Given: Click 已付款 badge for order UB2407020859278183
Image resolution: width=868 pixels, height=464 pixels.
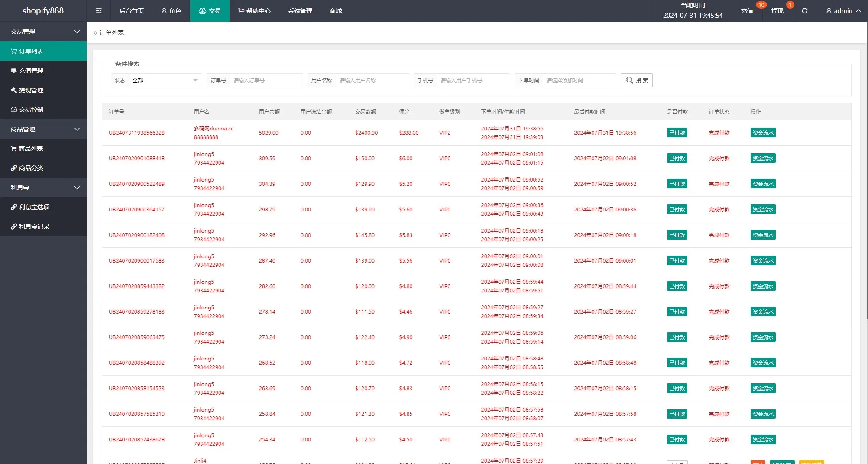Looking at the screenshot, I should coord(677,312).
